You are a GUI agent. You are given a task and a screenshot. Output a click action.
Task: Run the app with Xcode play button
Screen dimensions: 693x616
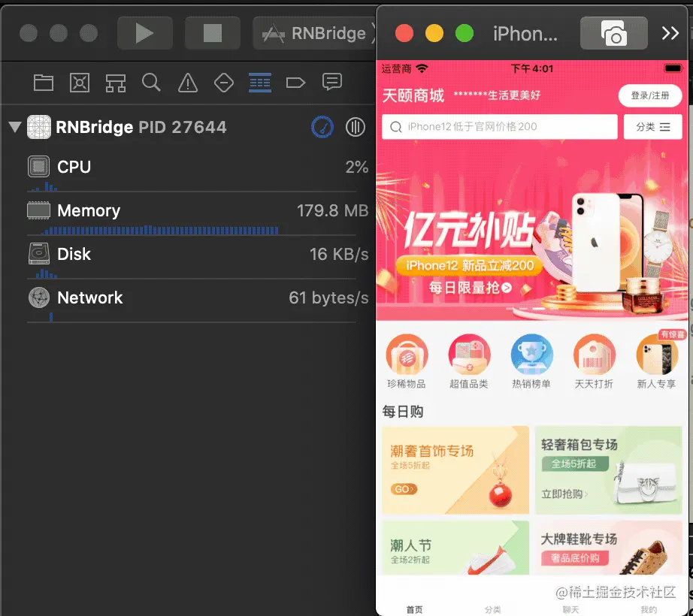tap(144, 33)
